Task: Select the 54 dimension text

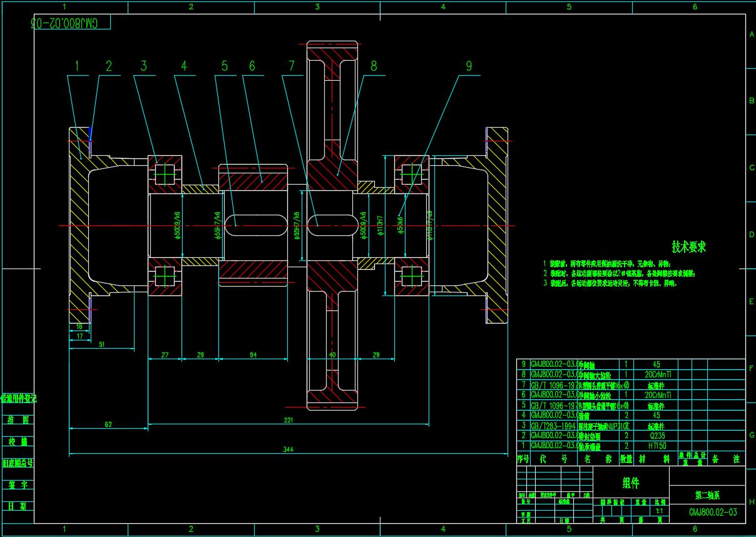Action: (253, 355)
